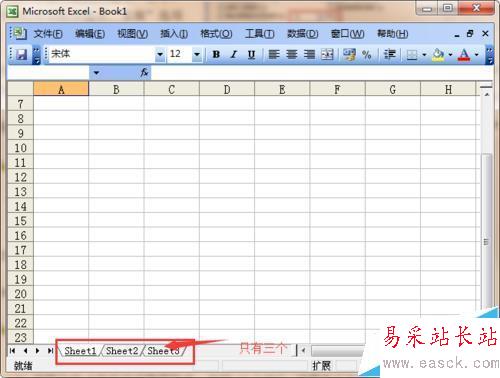Expand standard toolbar options chevron
This screenshot has height=378, width=500.
pyautogui.click(x=36, y=55)
